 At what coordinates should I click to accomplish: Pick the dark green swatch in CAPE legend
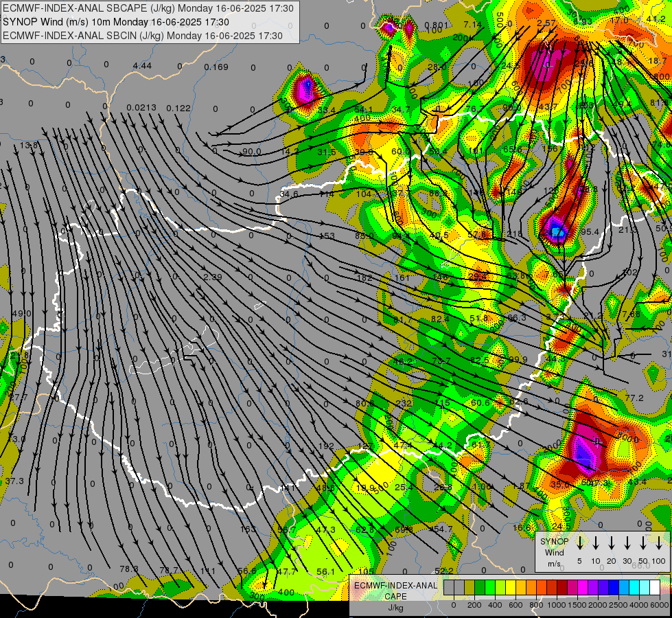(480, 588)
